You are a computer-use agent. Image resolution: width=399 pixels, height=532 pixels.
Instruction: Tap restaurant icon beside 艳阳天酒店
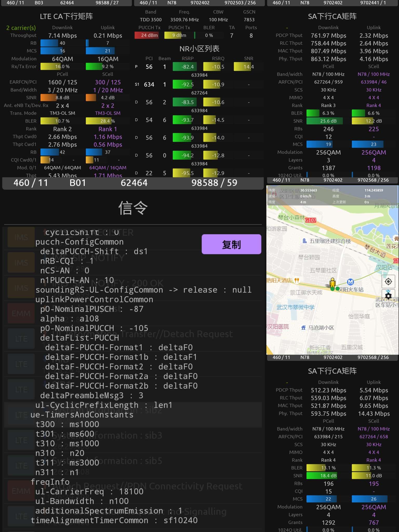(x=297, y=280)
